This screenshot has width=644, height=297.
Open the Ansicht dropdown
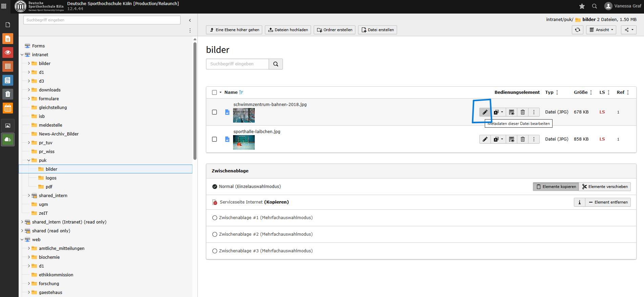(x=601, y=30)
